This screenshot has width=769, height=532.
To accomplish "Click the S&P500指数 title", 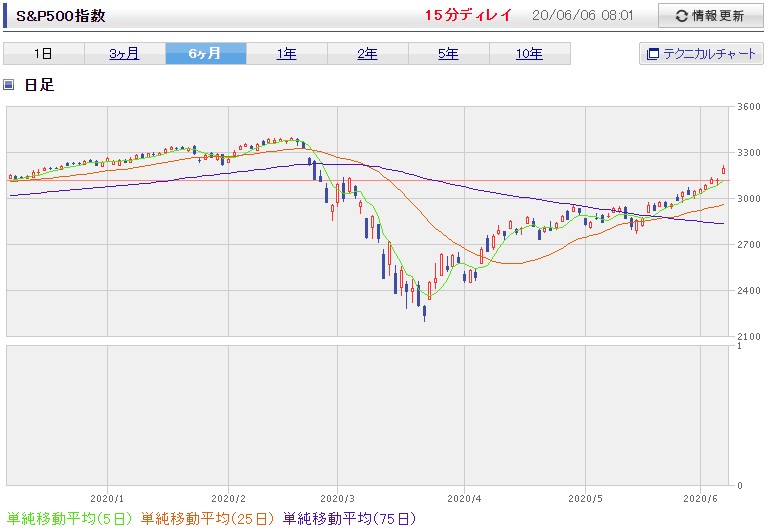I will click(61, 16).
